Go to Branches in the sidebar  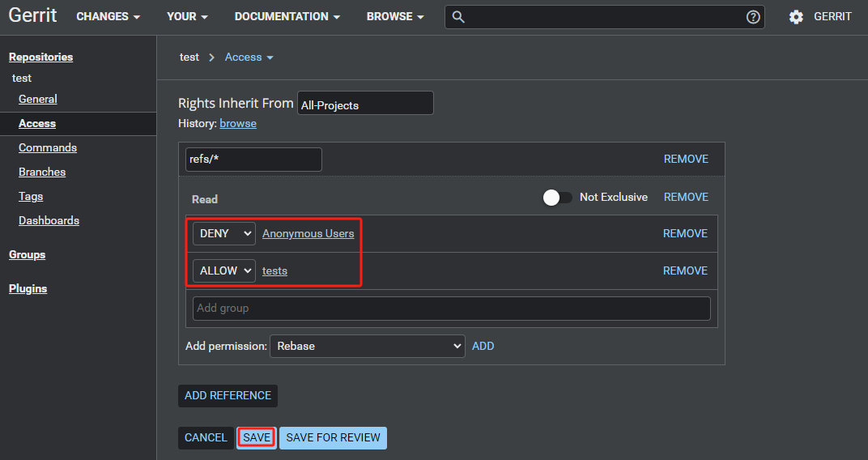pyautogui.click(x=42, y=172)
